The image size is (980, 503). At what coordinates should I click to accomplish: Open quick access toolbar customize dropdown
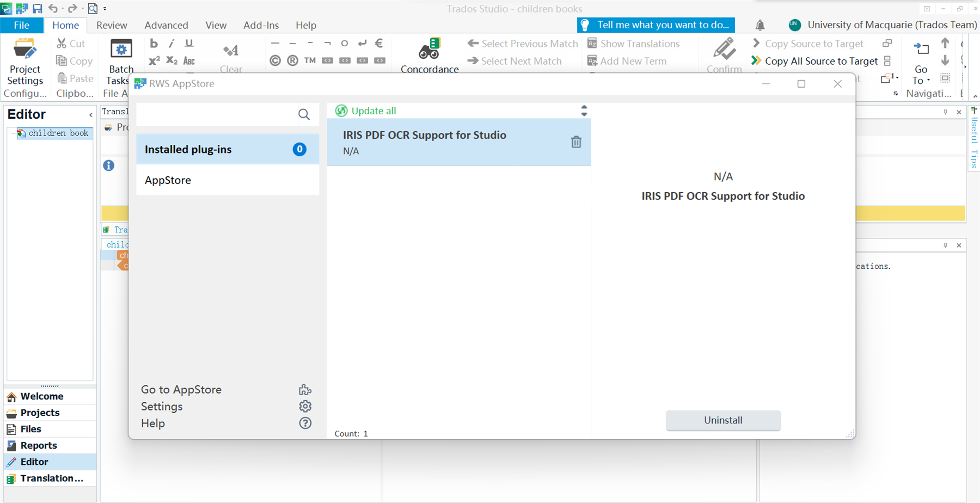pyautogui.click(x=105, y=9)
